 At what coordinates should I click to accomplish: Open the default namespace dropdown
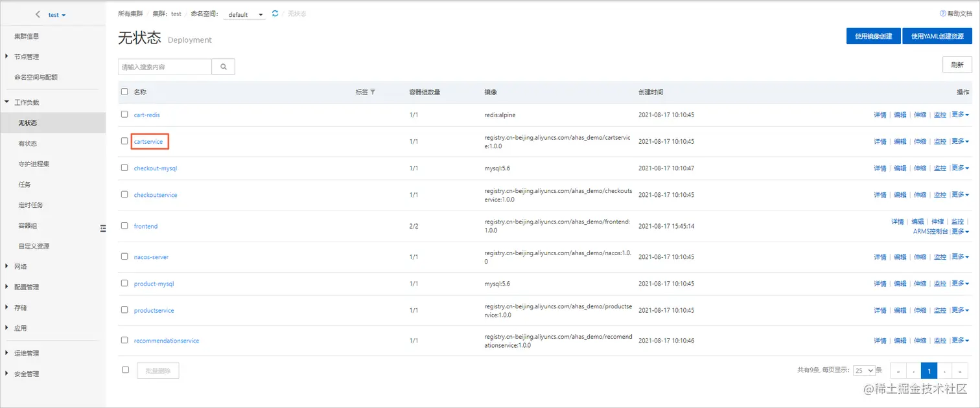point(244,14)
